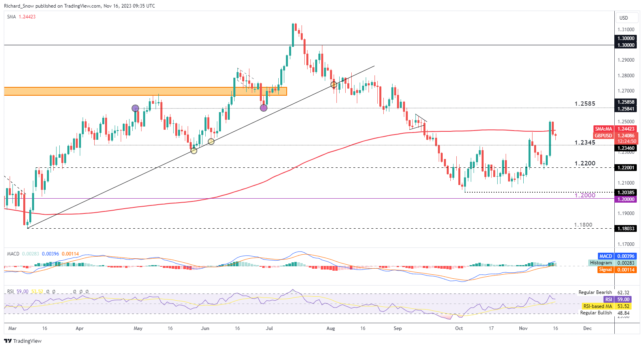Click the 17 date label on time axis

(491, 328)
